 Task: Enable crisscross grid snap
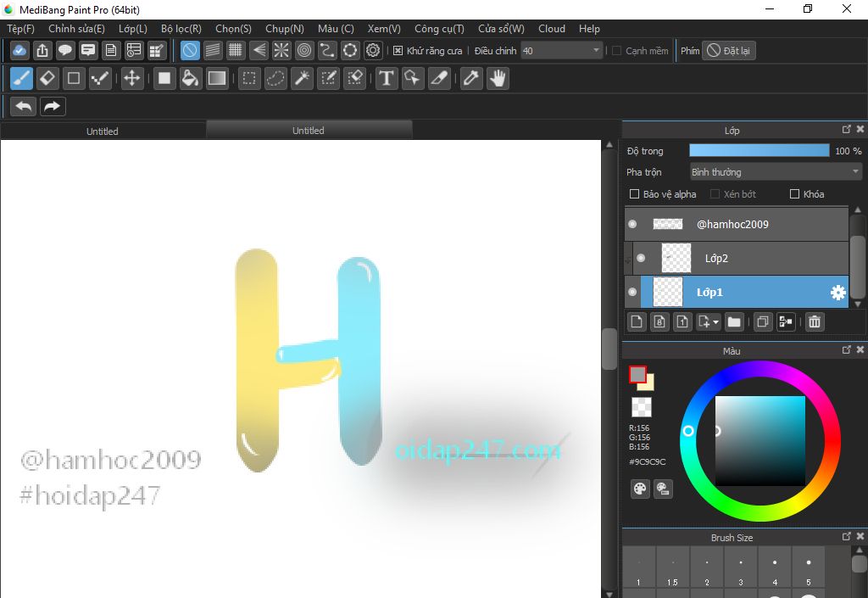click(x=236, y=50)
